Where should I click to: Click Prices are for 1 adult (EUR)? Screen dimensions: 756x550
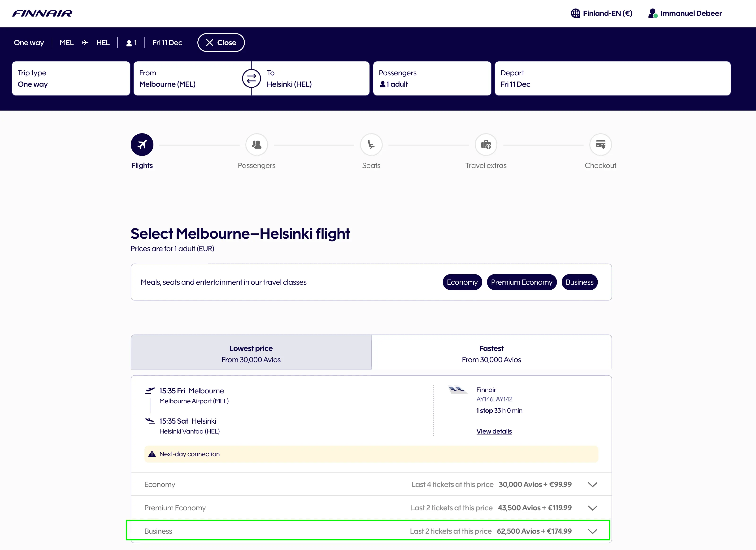click(172, 249)
